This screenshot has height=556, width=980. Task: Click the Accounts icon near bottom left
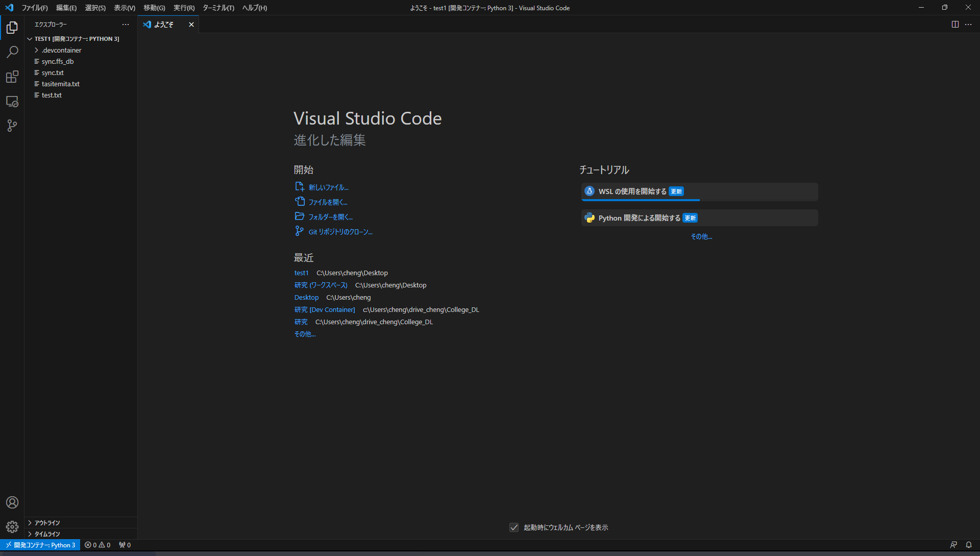12,502
